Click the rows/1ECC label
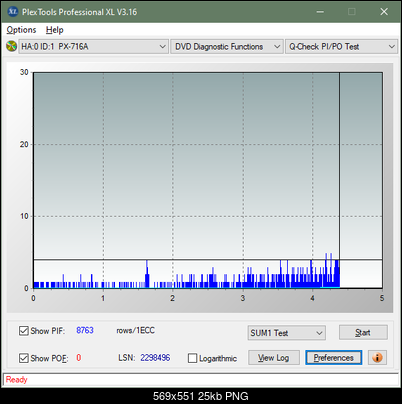This screenshot has width=402, height=404. point(136,330)
